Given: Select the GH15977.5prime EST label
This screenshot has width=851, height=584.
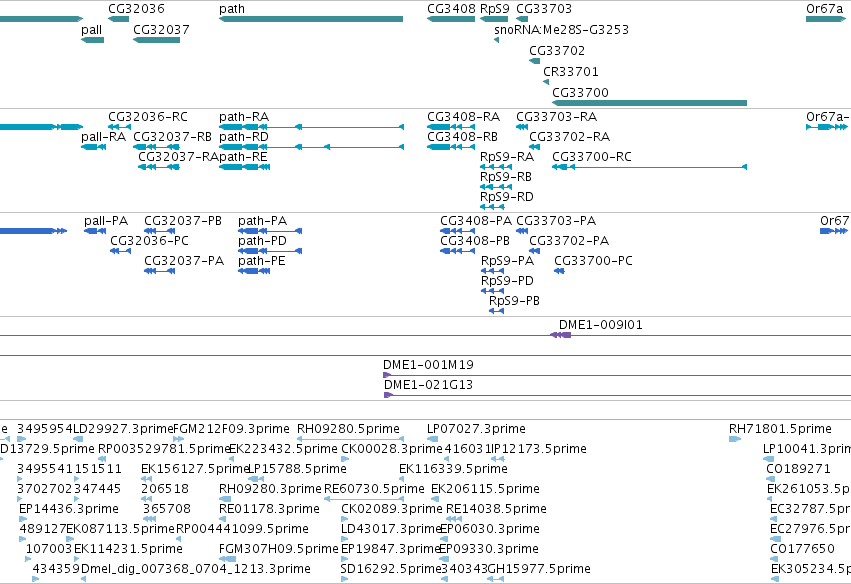Looking at the screenshot, I should 538,570.
